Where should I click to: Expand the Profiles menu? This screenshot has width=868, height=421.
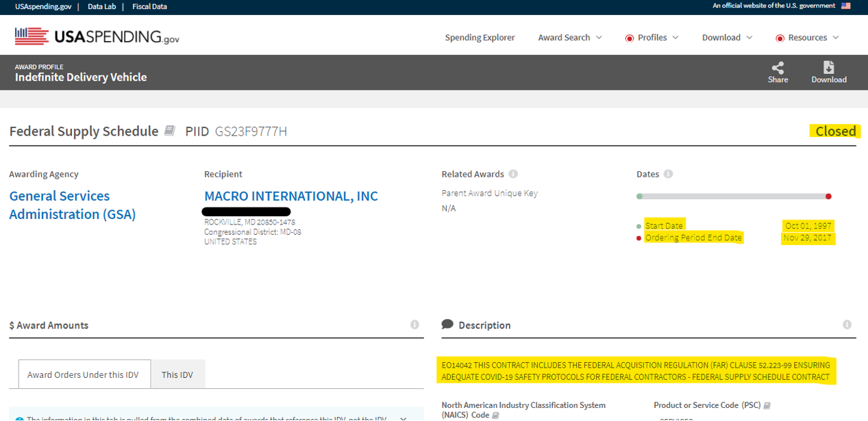click(652, 38)
